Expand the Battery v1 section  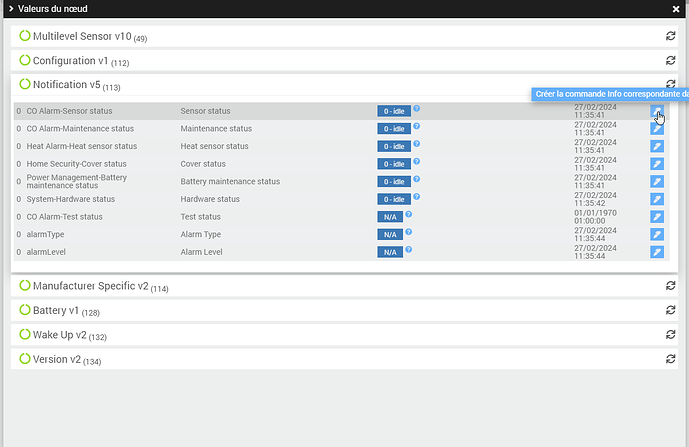click(59, 311)
